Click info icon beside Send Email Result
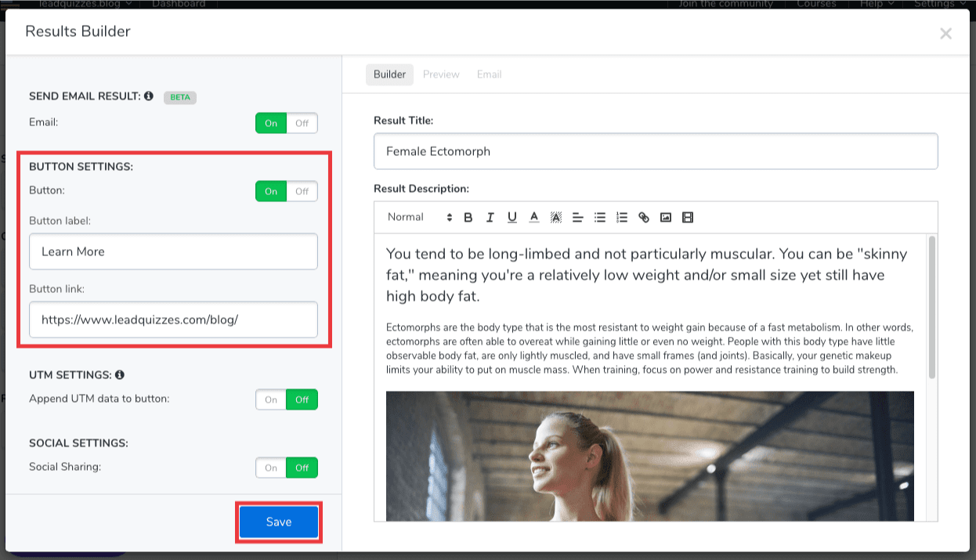The width and height of the screenshot is (976, 560). tap(149, 96)
